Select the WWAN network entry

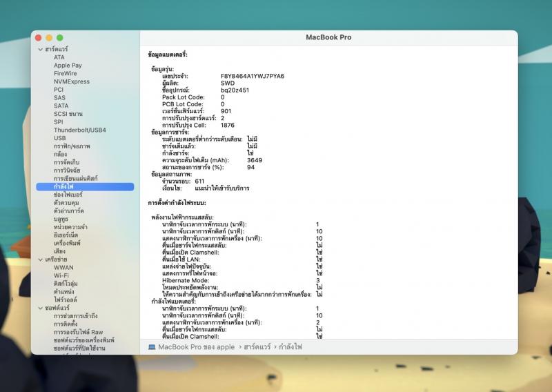coord(63,267)
